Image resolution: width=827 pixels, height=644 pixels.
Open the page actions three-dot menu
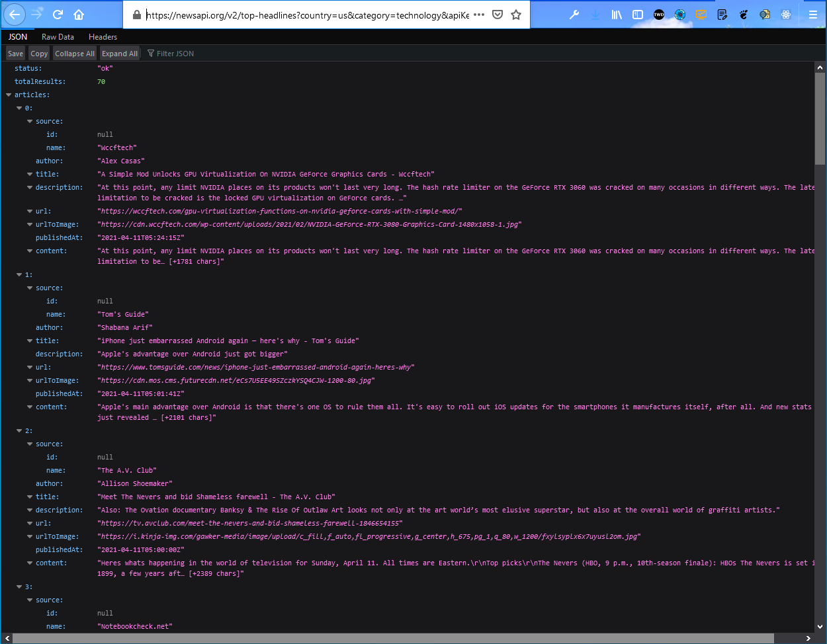[479, 15]
